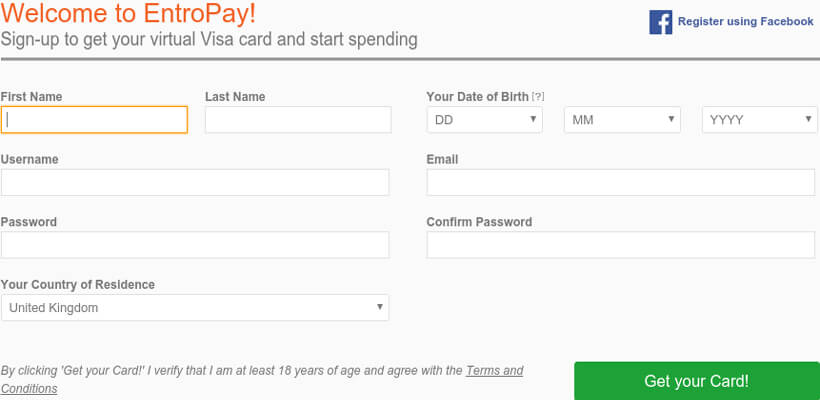Click the United Kingdom dropdown arrow
This screenshot has width=820, height=400.
380,307
